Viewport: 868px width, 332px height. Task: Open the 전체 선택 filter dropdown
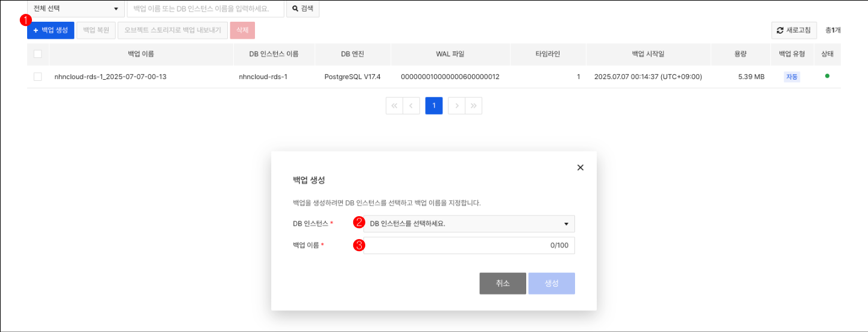point(76,8)
